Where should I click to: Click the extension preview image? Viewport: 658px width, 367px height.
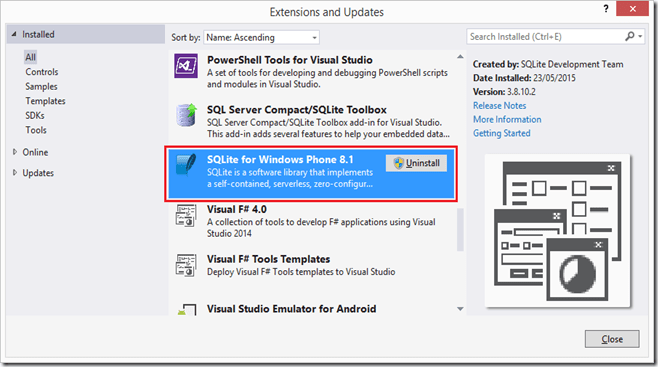click(557, 231)
